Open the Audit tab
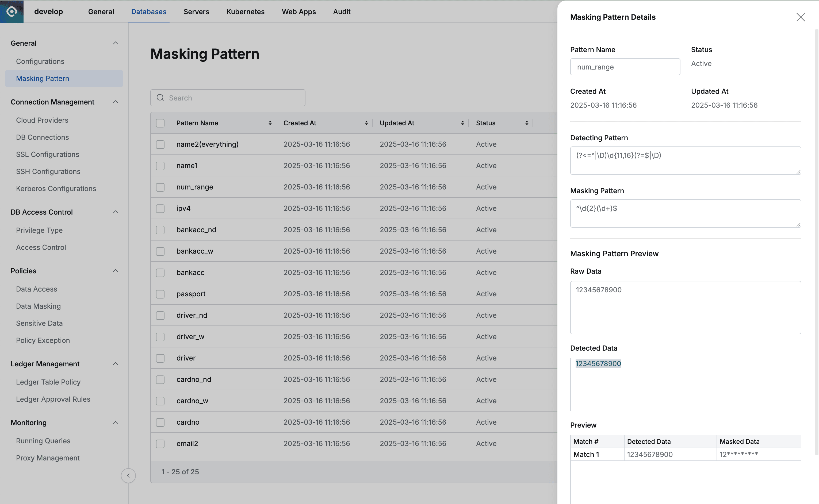This screenshot has height=504, width=819. pyautogui.click(x=342, y=11)
